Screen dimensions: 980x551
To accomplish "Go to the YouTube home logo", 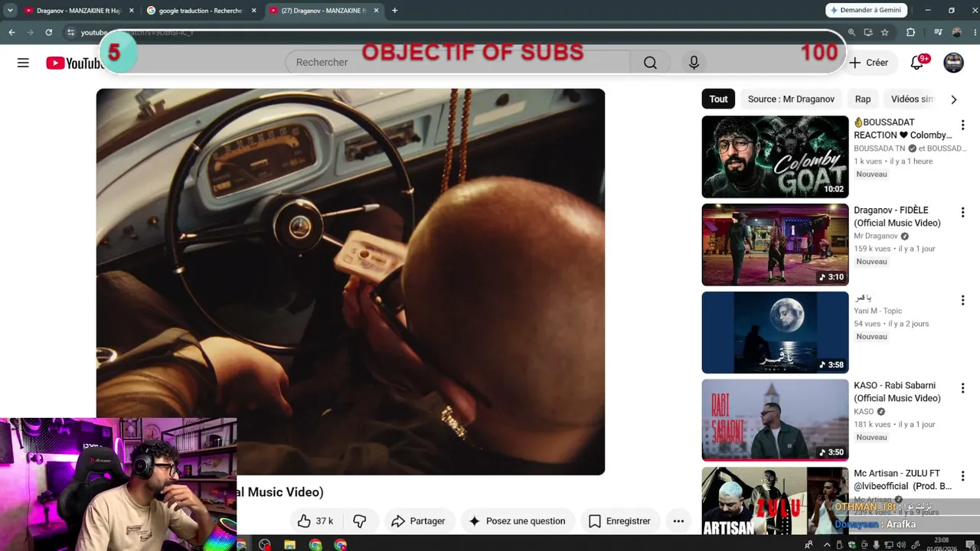I will tap(74, 63).
